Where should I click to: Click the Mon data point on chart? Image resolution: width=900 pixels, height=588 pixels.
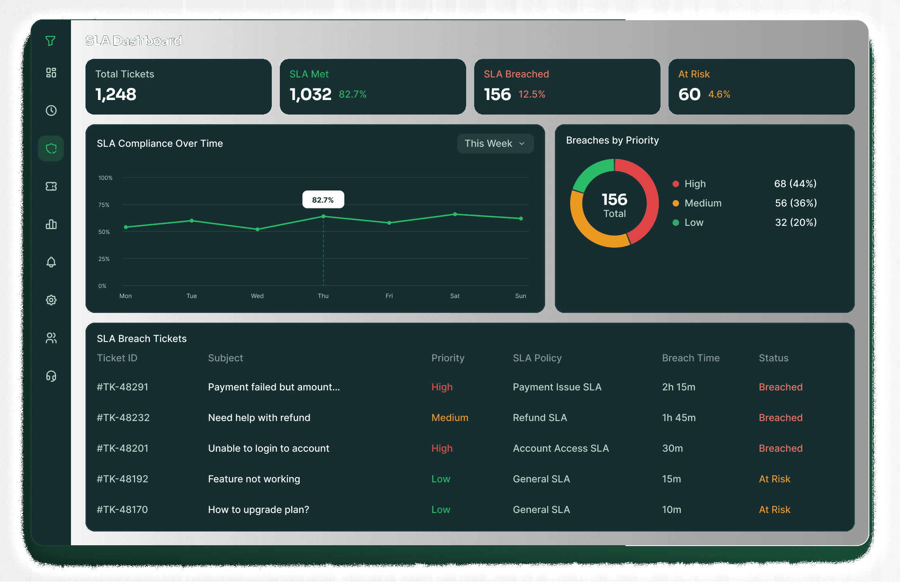(x=126, y=227)
